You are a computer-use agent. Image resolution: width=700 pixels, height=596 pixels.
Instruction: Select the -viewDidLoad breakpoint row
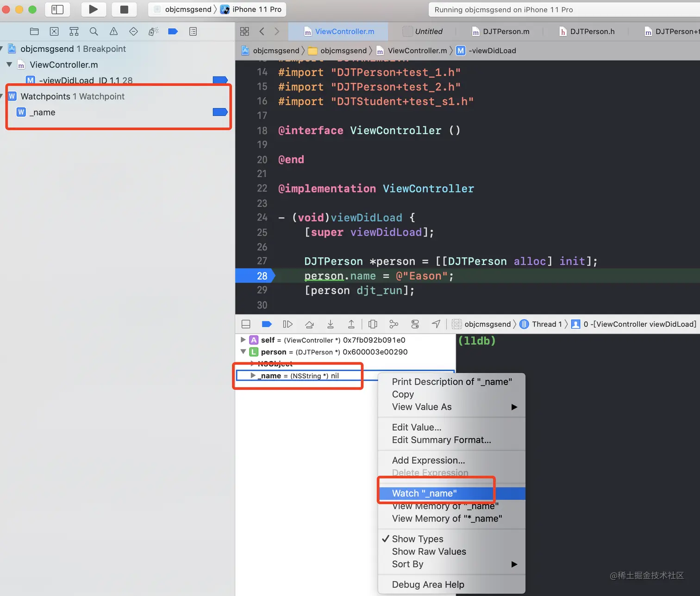click(x=116, y=80)
